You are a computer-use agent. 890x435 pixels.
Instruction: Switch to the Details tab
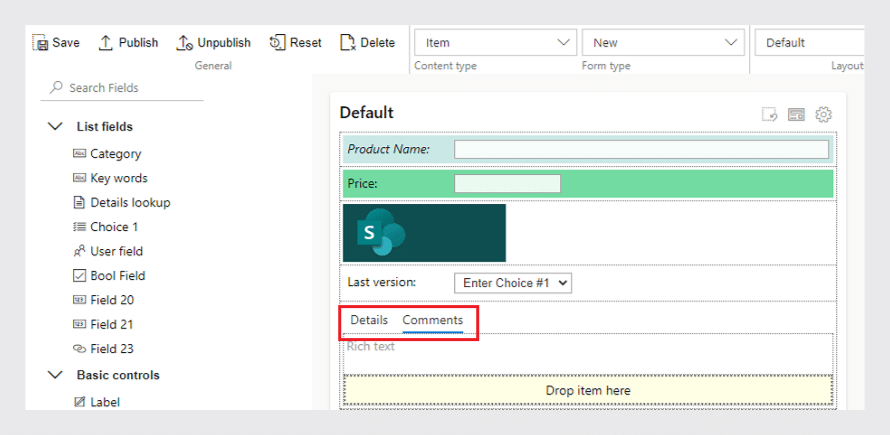point(369,320)
